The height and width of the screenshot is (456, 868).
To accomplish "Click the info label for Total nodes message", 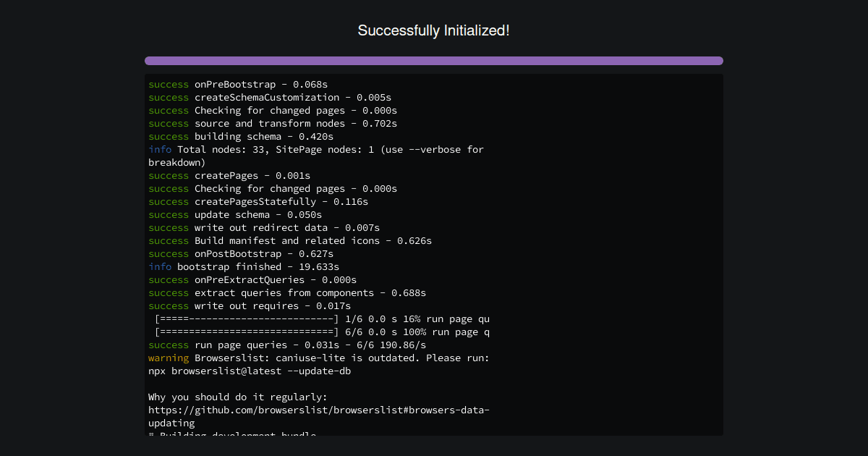I will [158, 149].
